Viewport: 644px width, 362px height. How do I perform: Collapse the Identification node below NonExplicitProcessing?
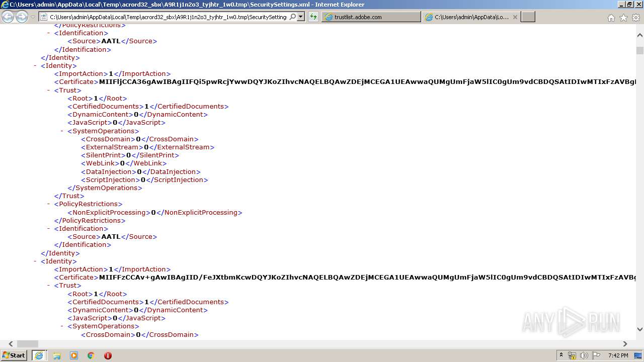[49, 228]
